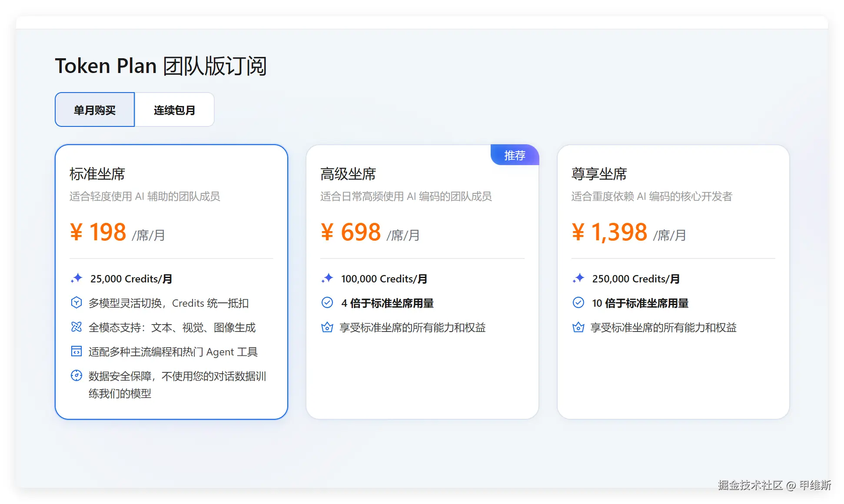Click checkmark icon beside 10x standard usage
The width and height of the screenshot is (844, 504).
(x=578, y=302)
